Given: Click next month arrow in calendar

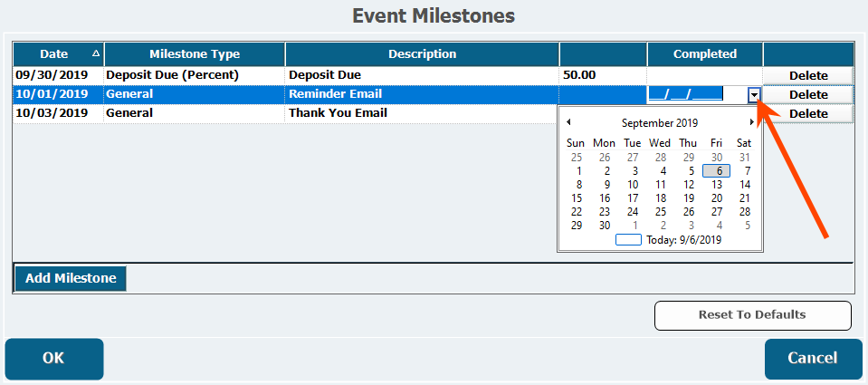Looking at the screenshot, I should 751,122.
